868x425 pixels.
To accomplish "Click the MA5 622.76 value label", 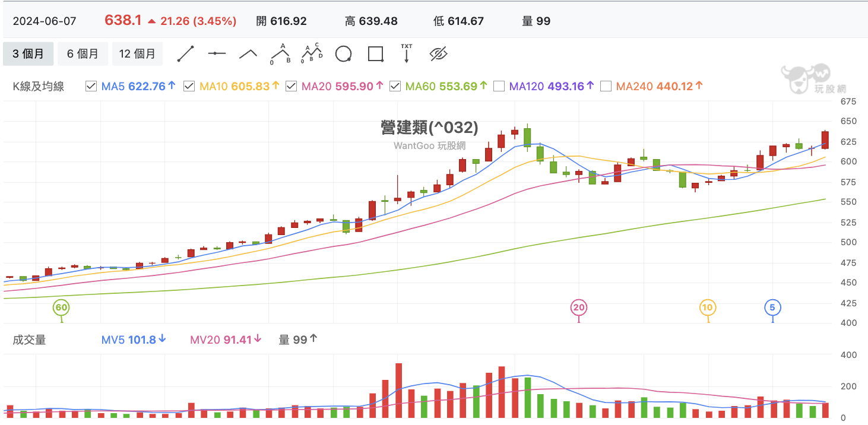I will [x=139, y=86].
